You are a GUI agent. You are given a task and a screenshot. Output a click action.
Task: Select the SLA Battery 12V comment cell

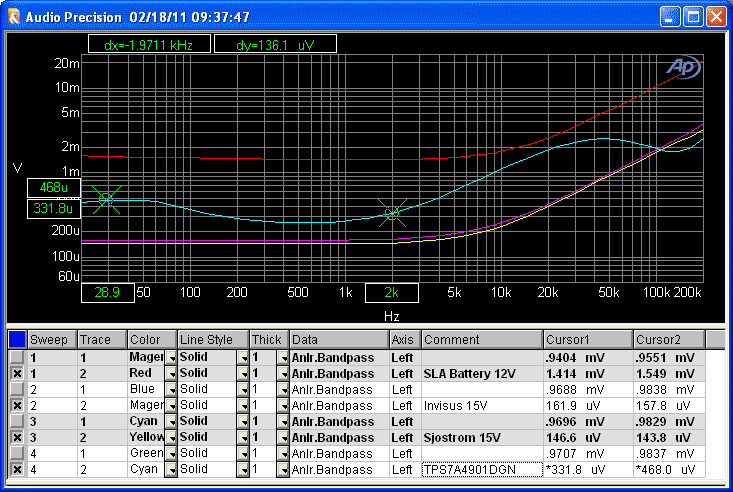(482, 374)
